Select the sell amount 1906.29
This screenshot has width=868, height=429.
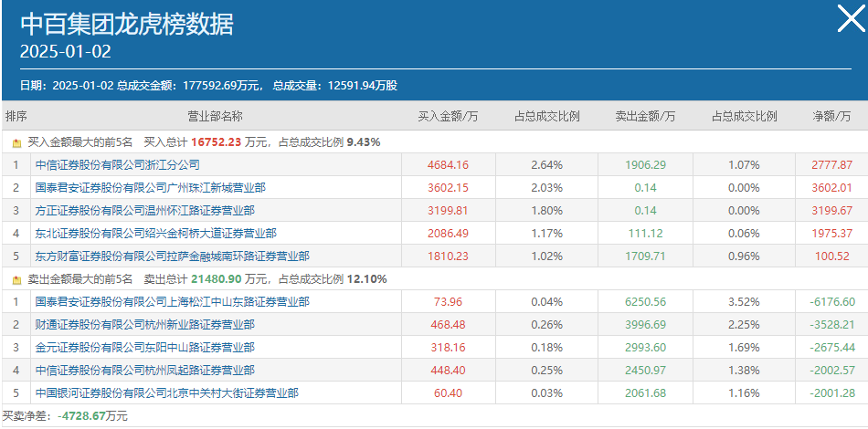click(645, 164)
